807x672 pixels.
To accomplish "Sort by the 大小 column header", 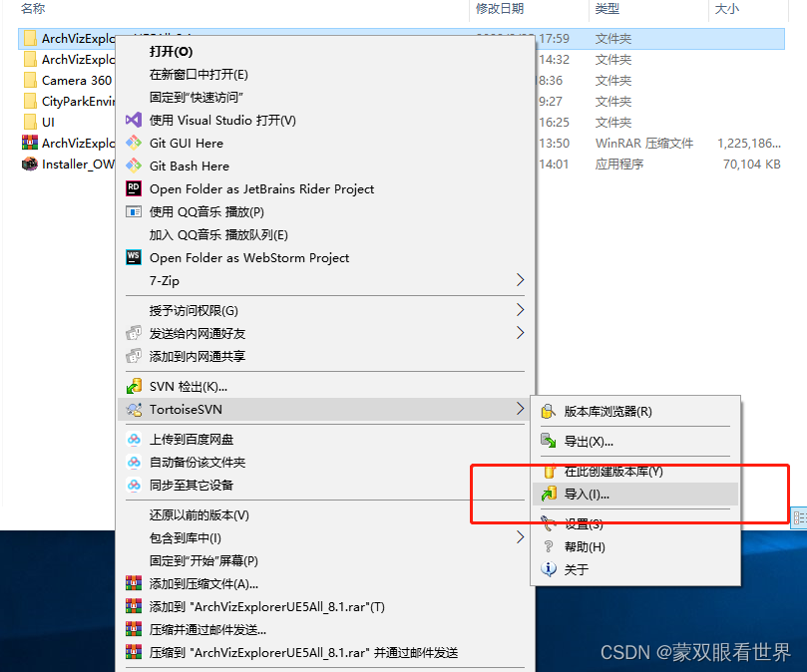I will point(727,8).
